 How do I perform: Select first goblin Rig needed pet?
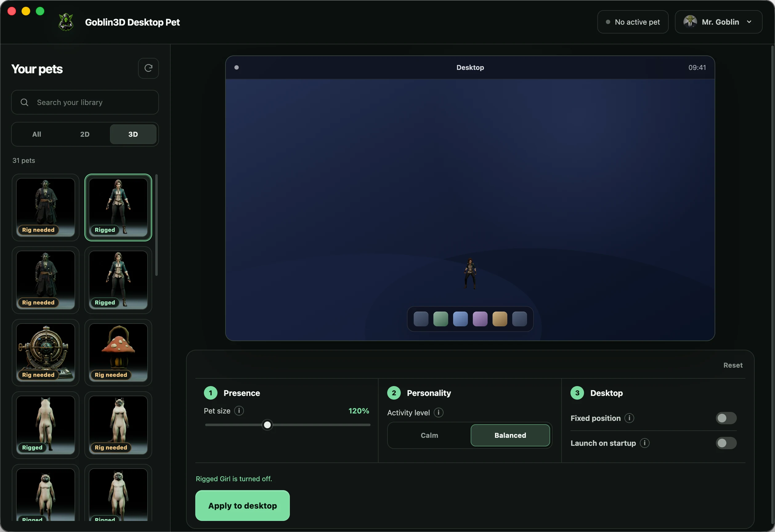(x=45, y=207)
